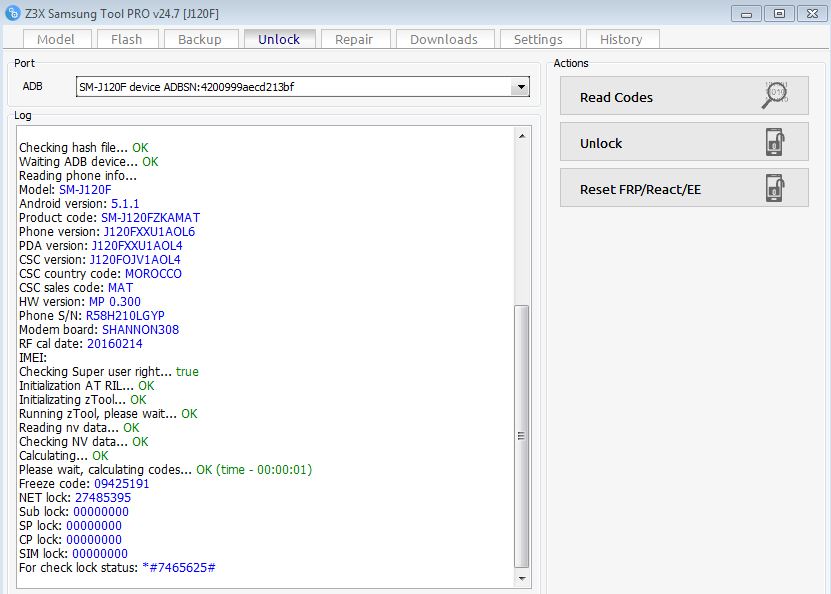Open the Model tab

56,39
